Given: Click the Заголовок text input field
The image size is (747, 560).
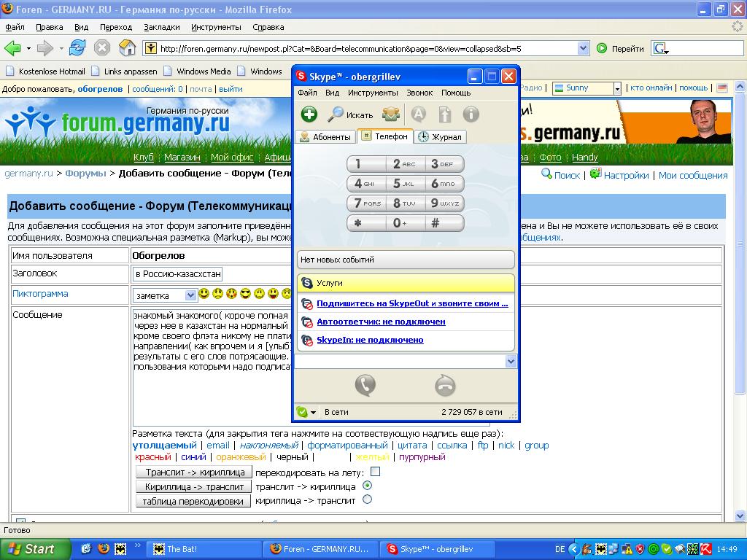Looking at the screenshot, I should coord(177,274).
